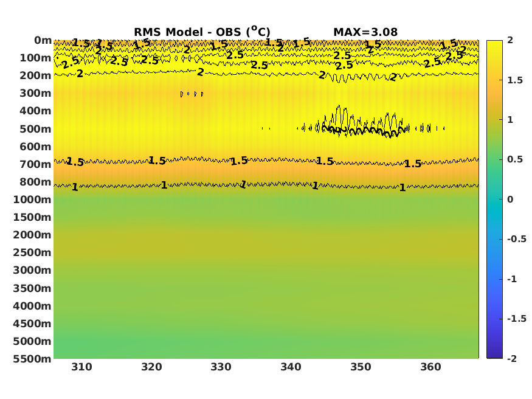532x399 pixels.
Task: Click the '3500m' depth axis label
Action: click(32, 289)
